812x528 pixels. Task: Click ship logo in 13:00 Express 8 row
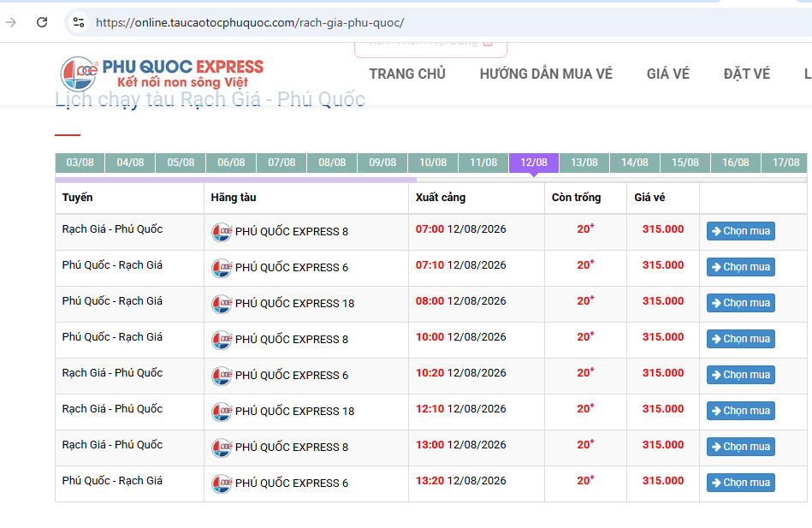tap(222, 448)
